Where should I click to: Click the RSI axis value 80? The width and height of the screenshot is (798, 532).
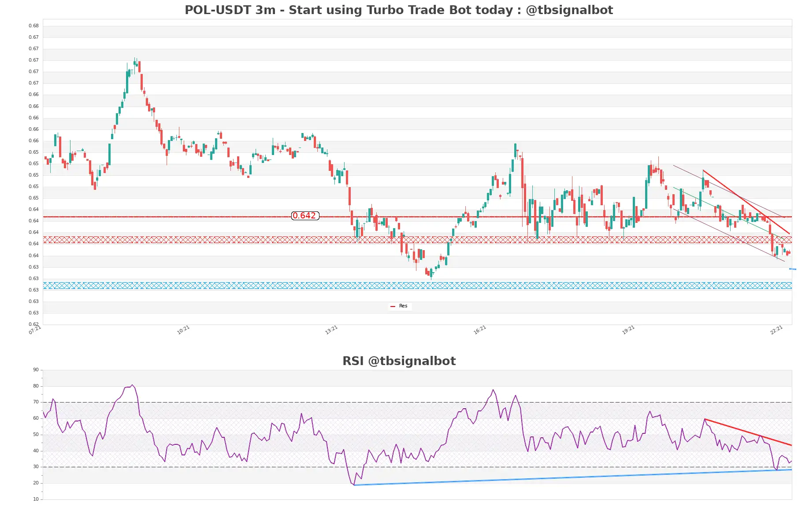(x=36, y=386)
